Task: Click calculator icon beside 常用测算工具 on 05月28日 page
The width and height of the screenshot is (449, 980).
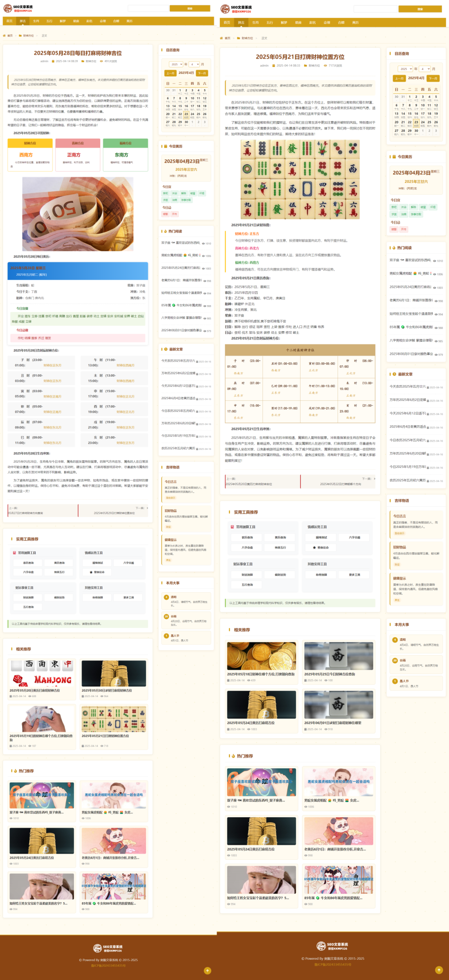Action: click(15, 553)
